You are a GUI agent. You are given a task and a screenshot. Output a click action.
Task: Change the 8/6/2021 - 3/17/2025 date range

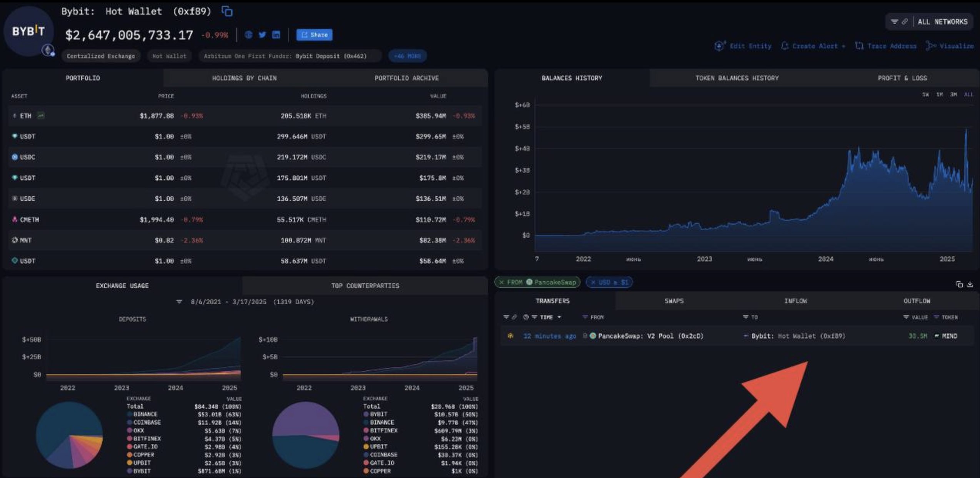coord(252,302)
